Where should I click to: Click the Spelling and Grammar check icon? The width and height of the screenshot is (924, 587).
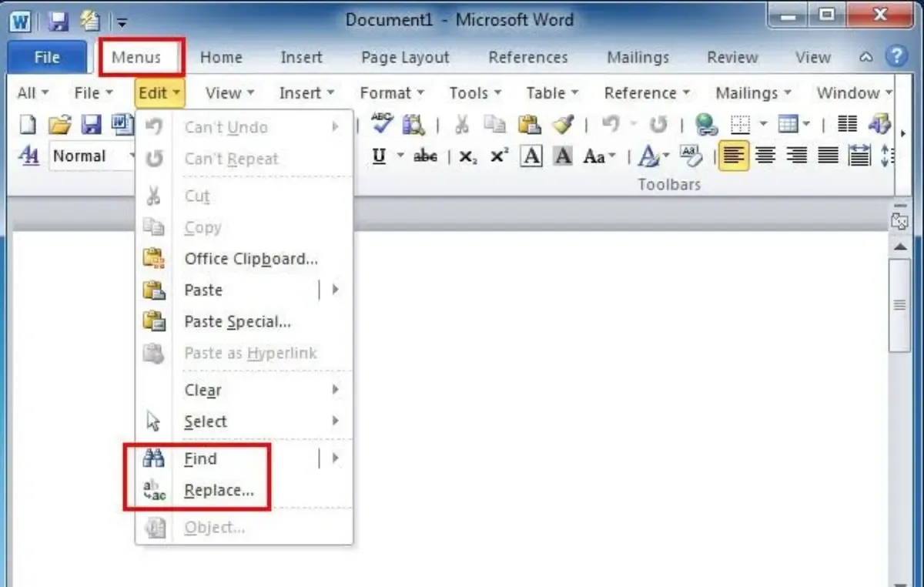point(382,124)
